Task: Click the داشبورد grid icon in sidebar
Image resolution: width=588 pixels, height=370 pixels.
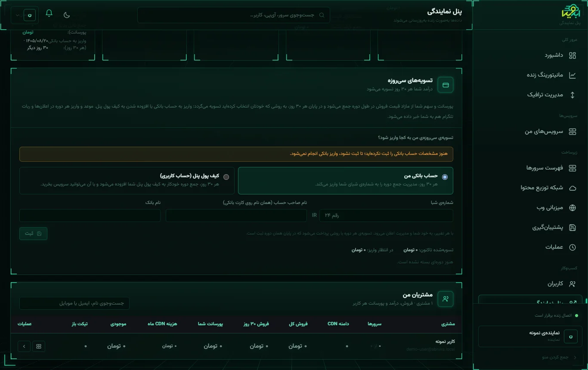Action: pyautogui.click(x=572, y=55)
